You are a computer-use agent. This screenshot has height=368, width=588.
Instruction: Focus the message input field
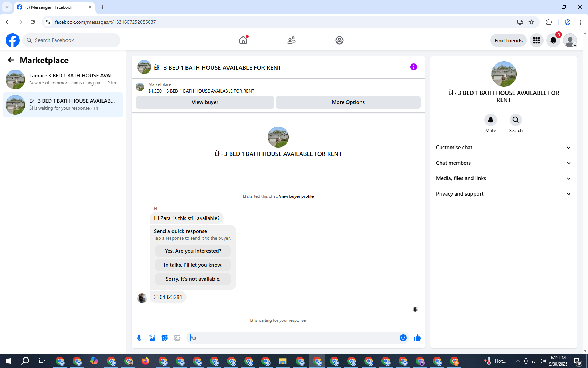[293, 338]
